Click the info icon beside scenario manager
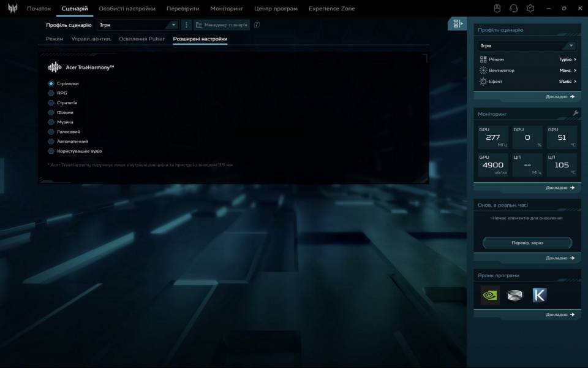Screen dimensions: 588x368 click(257, 25)
